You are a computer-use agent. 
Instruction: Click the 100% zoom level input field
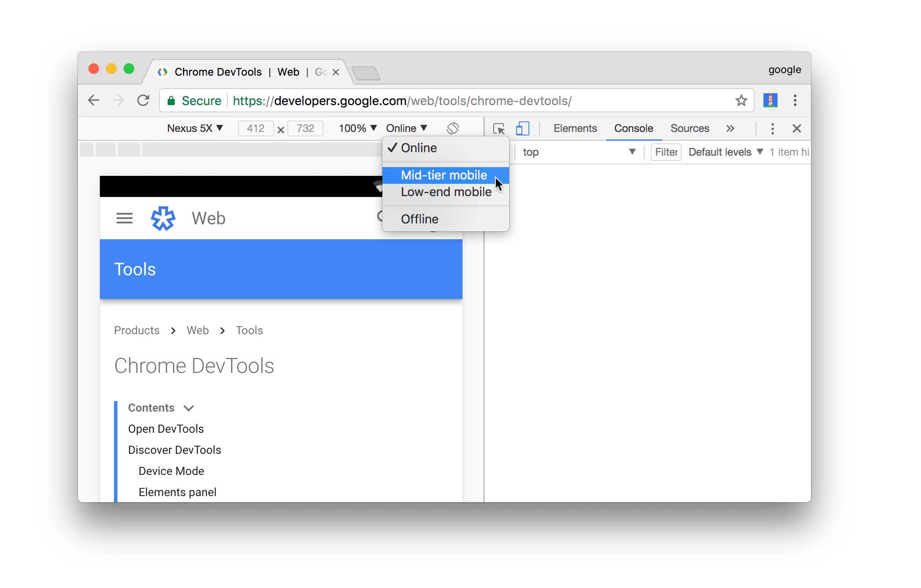(x=356, y=128)
